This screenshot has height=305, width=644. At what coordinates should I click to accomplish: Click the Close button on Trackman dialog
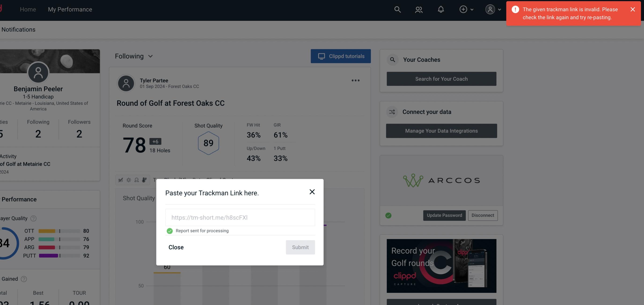click(176, 247)
